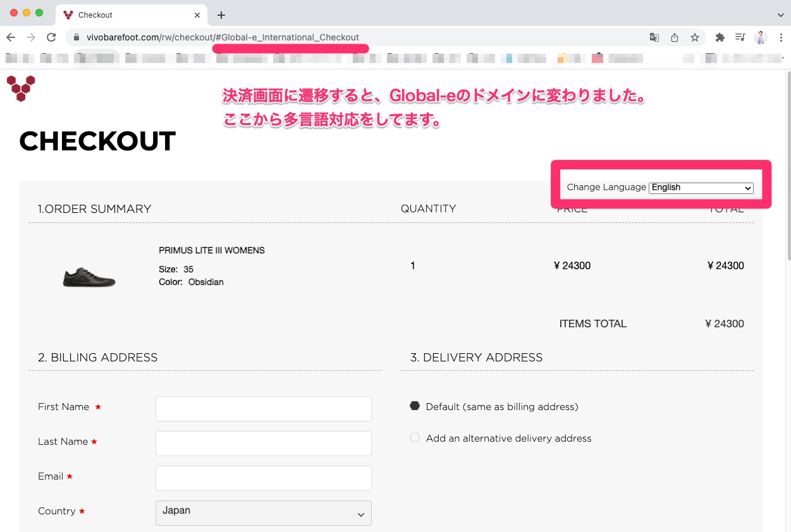Click the QUANTITY column header
791x532 pixels.
[x=428, y=209]
